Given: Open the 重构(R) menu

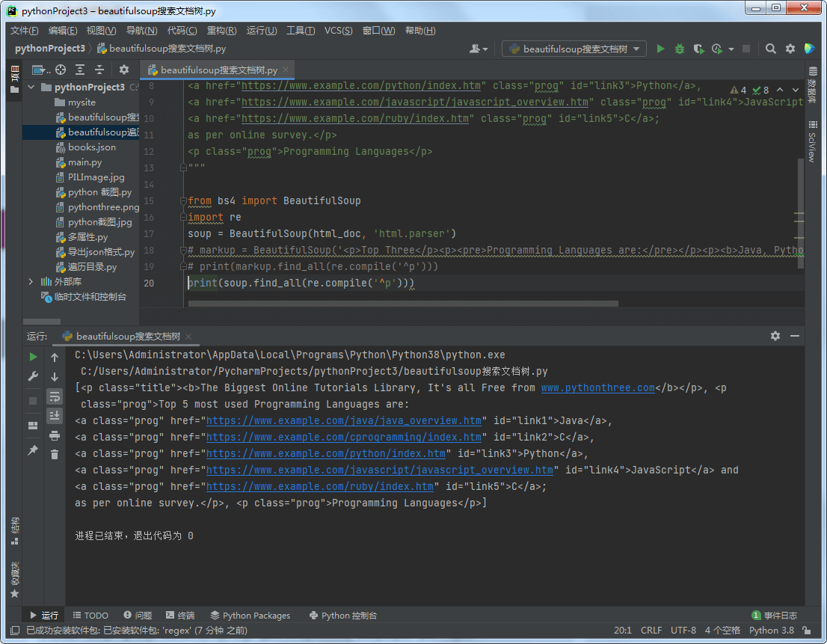Looking at the screenshot, I should coord(221,31).
